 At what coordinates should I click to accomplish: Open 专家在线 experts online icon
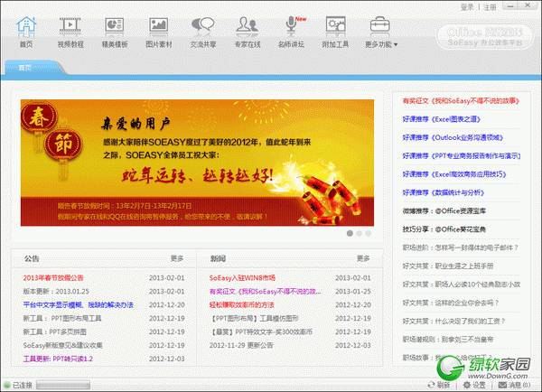[x=248, y=32]
